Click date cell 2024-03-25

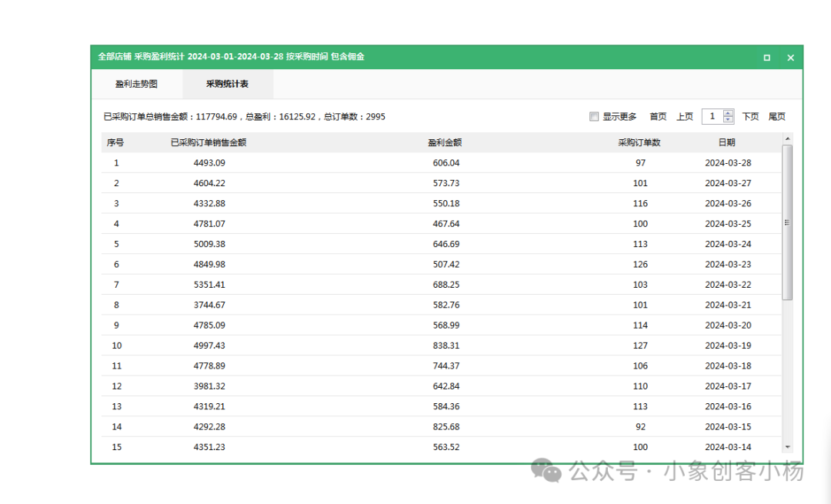click(728, 224)
